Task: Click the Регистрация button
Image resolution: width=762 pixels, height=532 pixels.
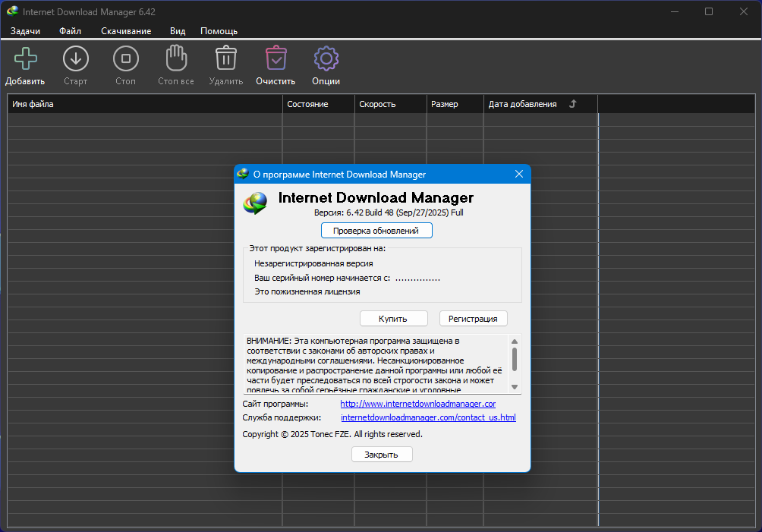Action: tap(473, 319)
